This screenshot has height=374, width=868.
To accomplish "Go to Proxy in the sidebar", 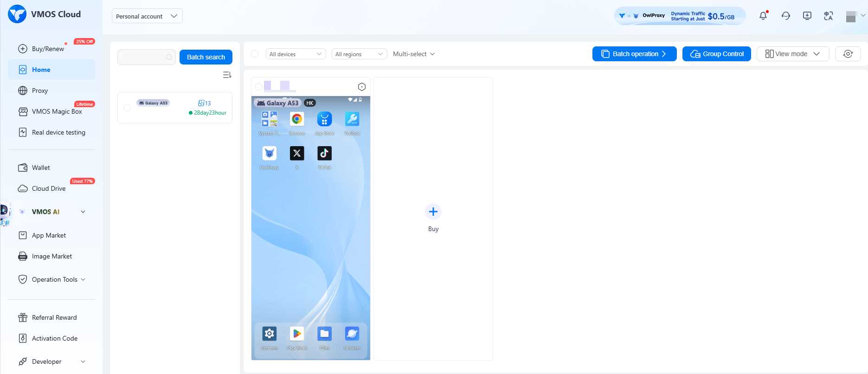I will 40,90.
